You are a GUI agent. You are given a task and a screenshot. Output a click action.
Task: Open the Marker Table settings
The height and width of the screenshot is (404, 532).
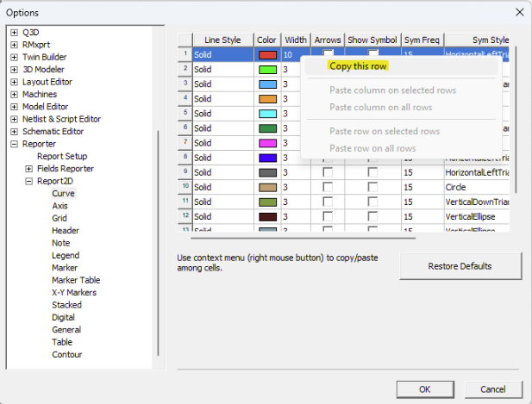point(78,280)
